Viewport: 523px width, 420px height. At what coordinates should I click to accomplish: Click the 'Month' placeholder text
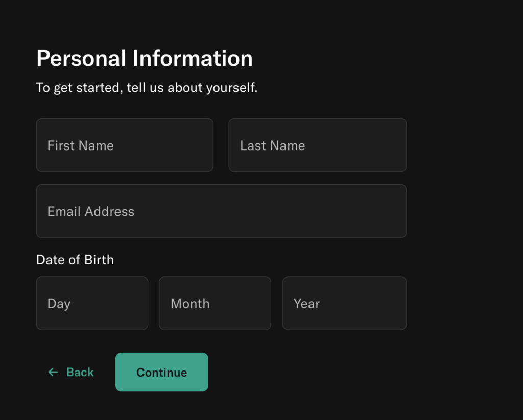pyautogui.click(x=190, y=303)
